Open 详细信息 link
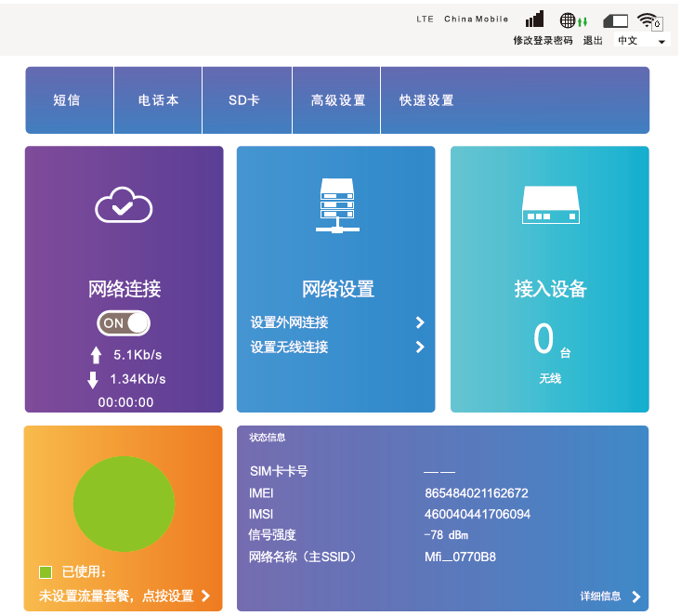Image resolution: width=681 pixels, height=616 pixels. click(601, 596)
